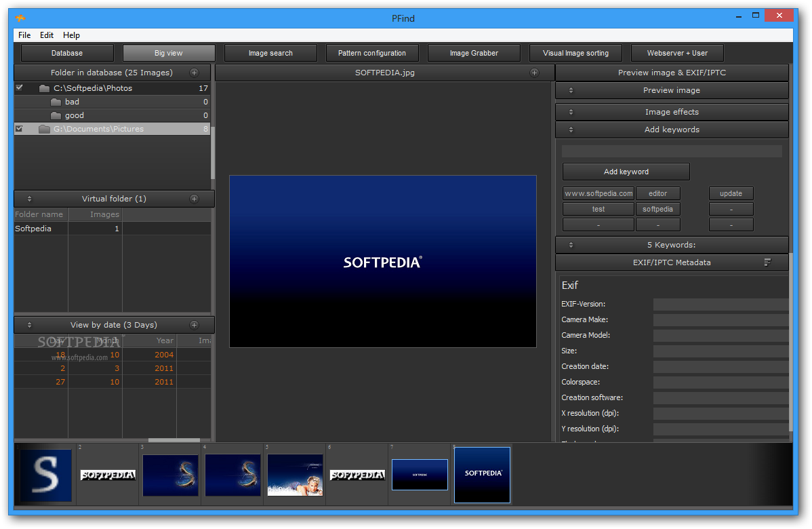Viewport: 812px width, 529px height.
Task: Click the plus icon beside SOFTPEDIA.jpg title
Action: coord(534,73)
